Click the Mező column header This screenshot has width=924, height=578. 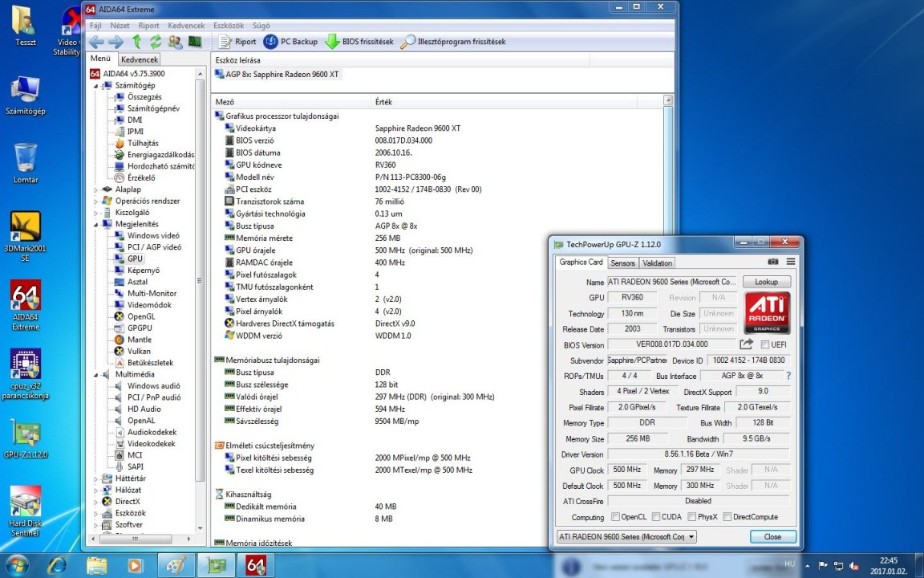pos(291,101)
